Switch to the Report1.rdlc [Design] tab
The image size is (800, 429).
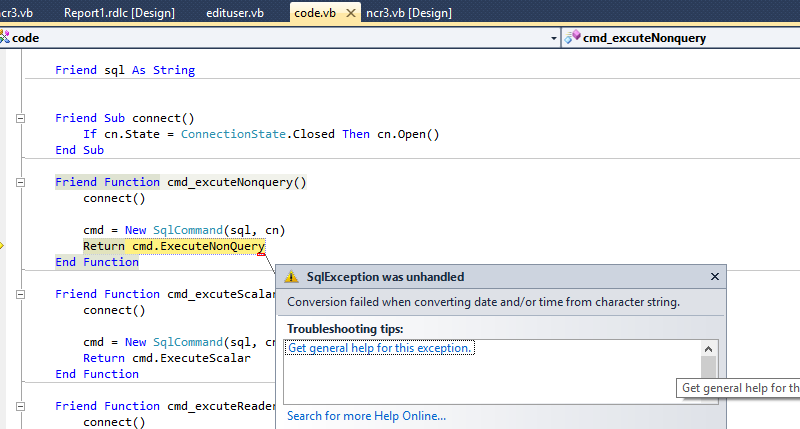click(119, 13)
